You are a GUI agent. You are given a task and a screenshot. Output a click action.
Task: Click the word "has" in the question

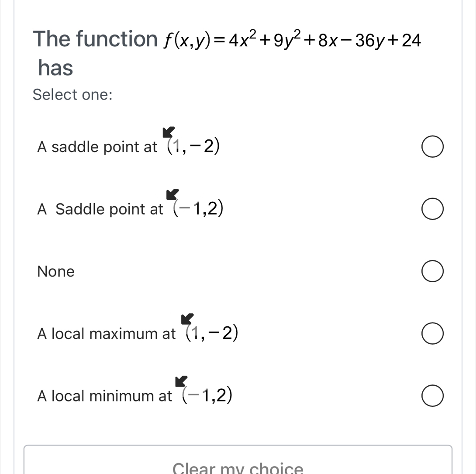55,68
